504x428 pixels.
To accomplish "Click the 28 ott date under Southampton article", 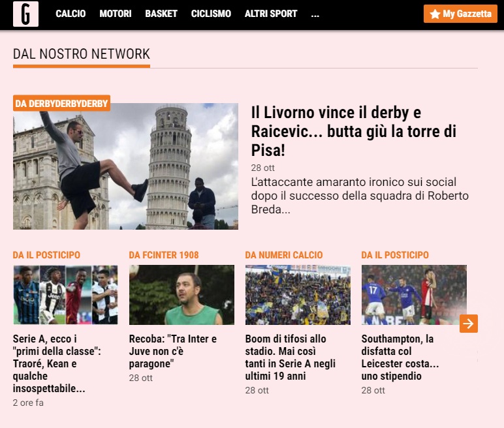I will tap(373, 390).
